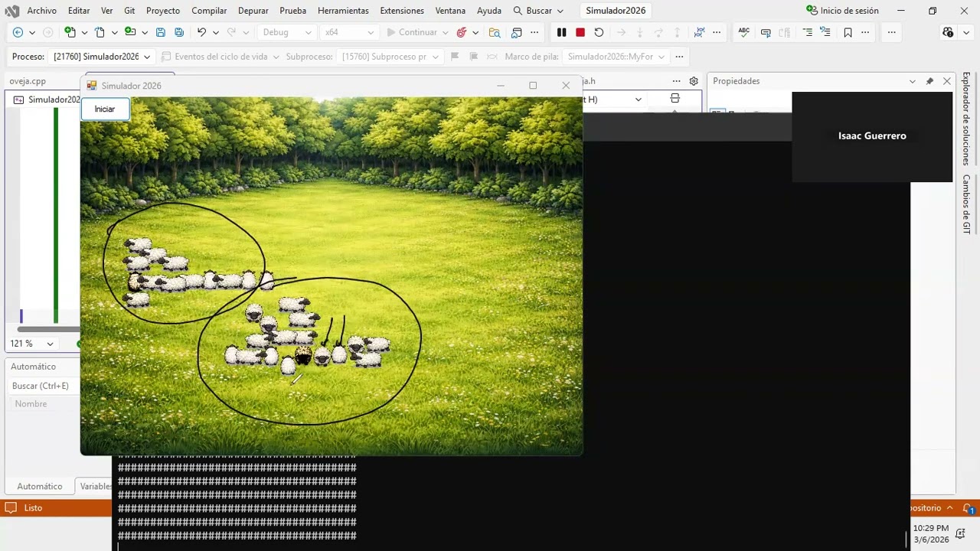Open the Debug configuration dropdown

[x=287, y=32]
